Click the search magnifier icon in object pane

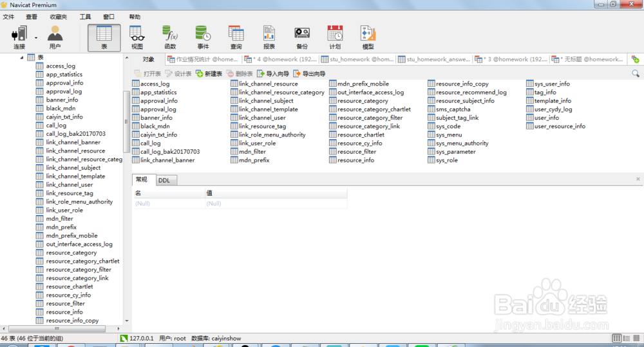click(636, 73)
